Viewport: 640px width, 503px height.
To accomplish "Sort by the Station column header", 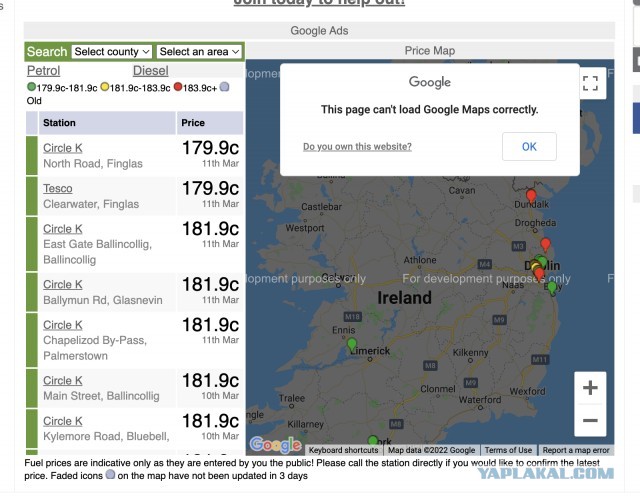I will coord(107,123).
